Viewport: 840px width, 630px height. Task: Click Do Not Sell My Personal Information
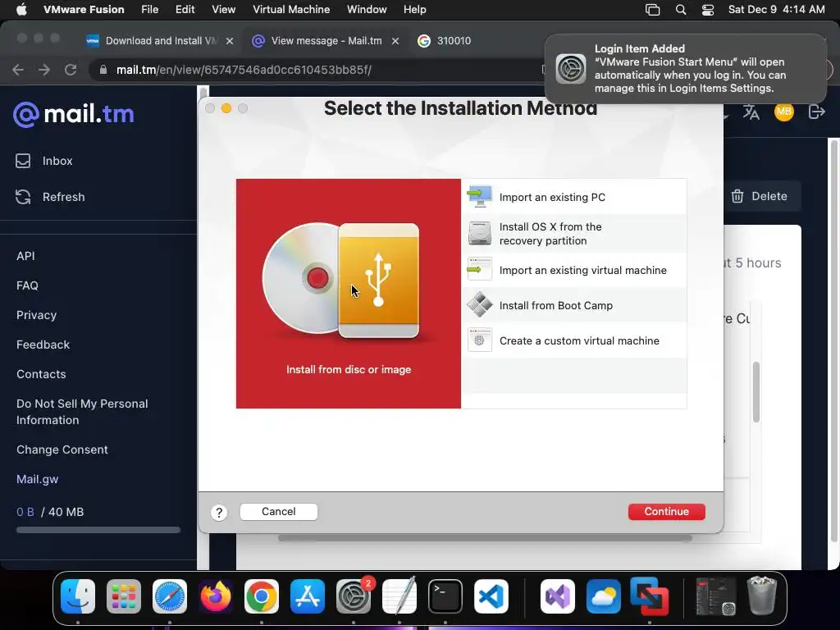82,412
